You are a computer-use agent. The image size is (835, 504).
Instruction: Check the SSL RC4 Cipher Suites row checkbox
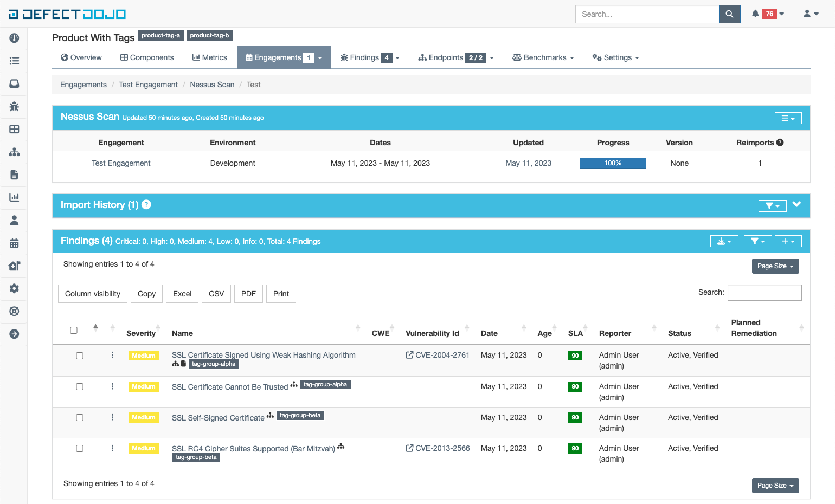click(x=80, y=448)
